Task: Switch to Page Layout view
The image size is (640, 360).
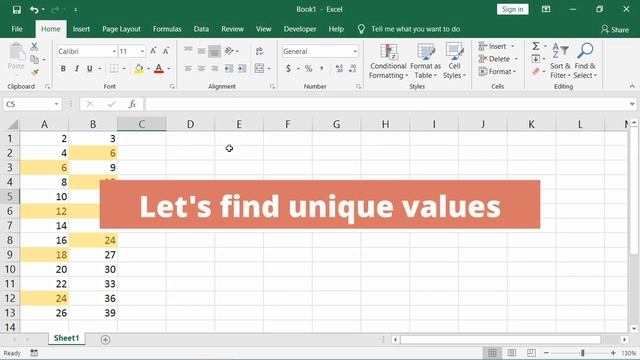Action: point(511,353)
